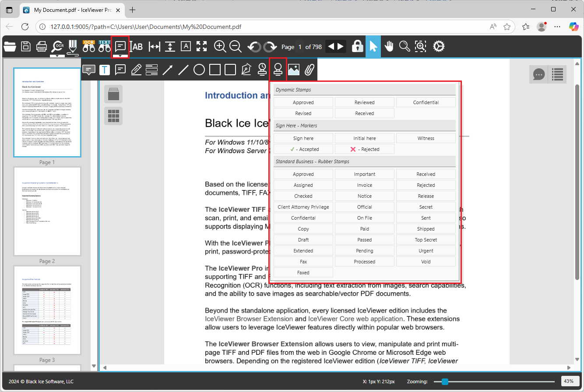
Task: Apply the Client Attorney Privilege stamp
Action: [x=303, y=207]
